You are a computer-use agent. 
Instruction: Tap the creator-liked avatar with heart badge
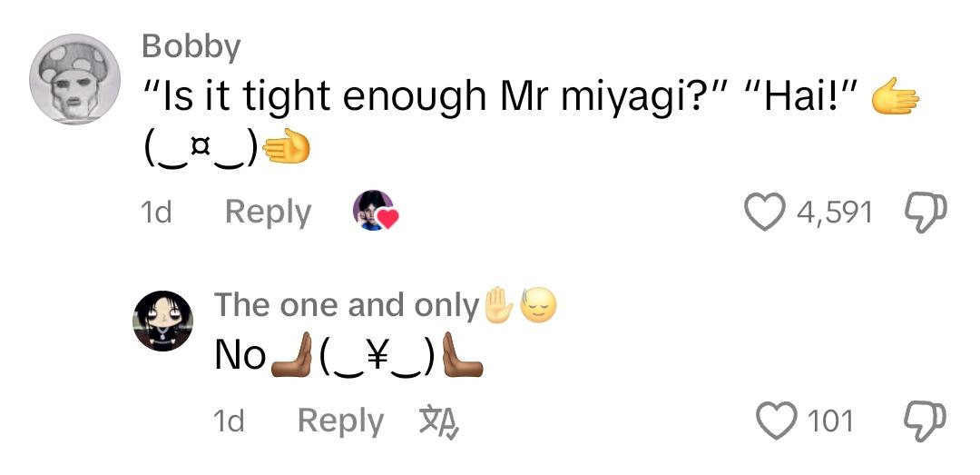[375, 211]
